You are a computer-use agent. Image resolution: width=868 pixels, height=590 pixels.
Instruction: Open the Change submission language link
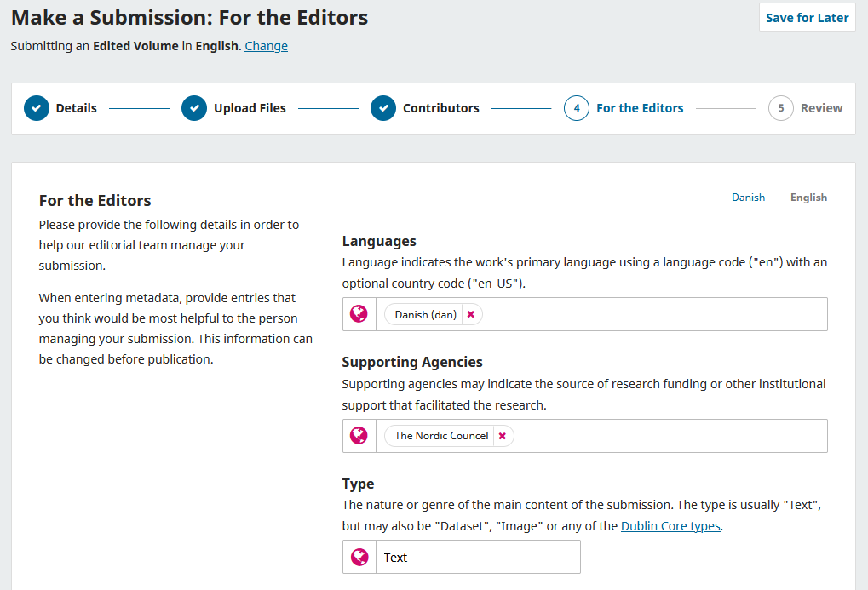[266, 45]
